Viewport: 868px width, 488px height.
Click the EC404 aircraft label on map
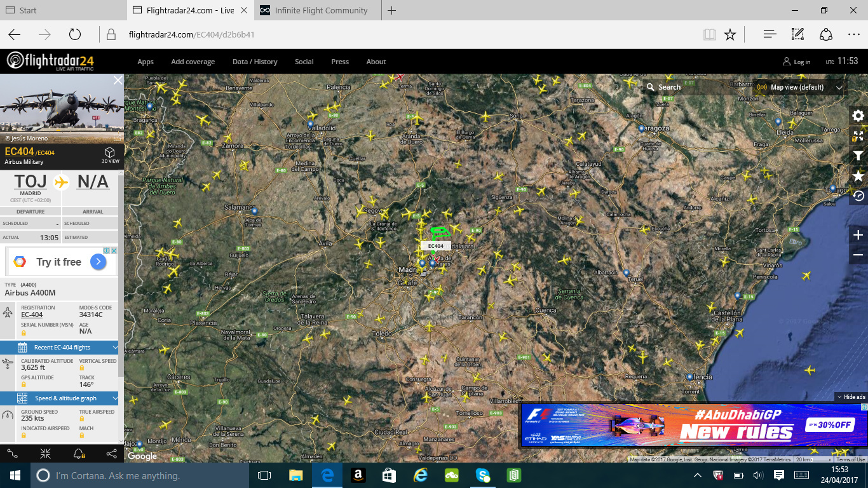pyautogui.click(x=436, y=246)
